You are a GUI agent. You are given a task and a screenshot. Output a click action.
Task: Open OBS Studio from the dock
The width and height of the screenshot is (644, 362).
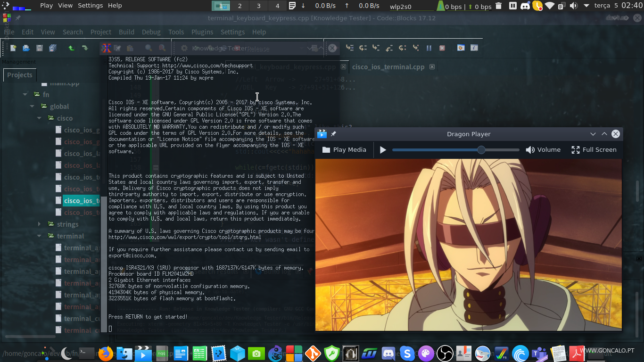coord(445,353)
